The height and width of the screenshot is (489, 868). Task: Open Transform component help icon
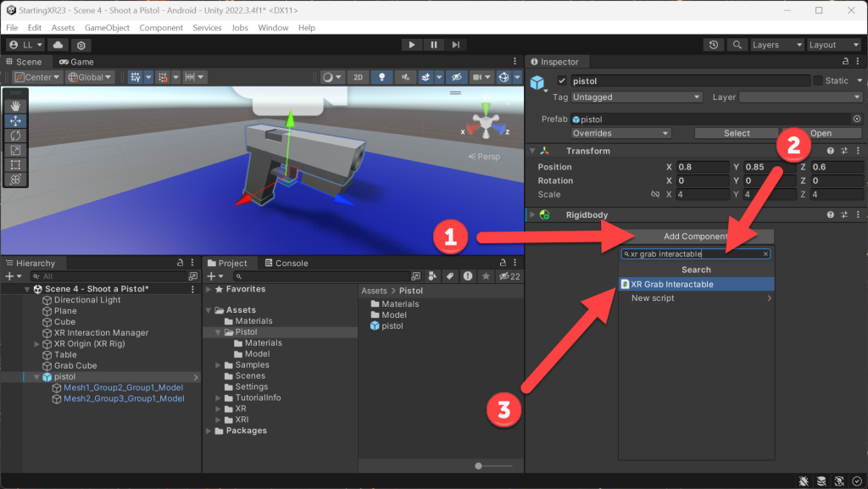click(x=831, y=151)
